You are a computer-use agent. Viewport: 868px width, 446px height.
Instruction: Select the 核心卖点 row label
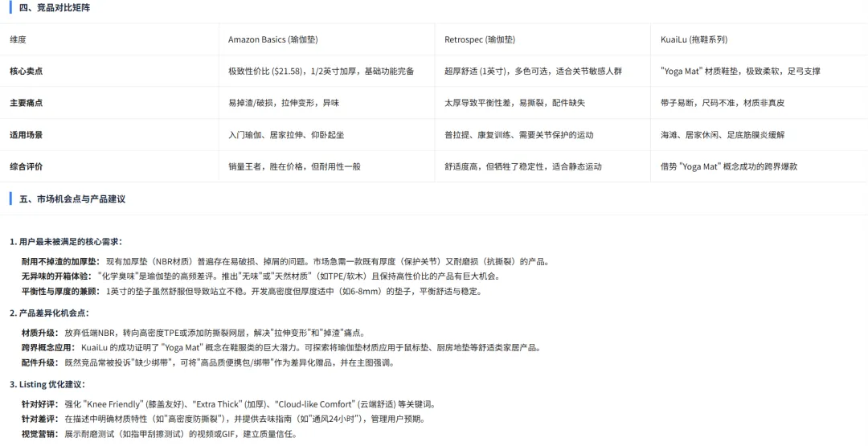pos(26,71)
